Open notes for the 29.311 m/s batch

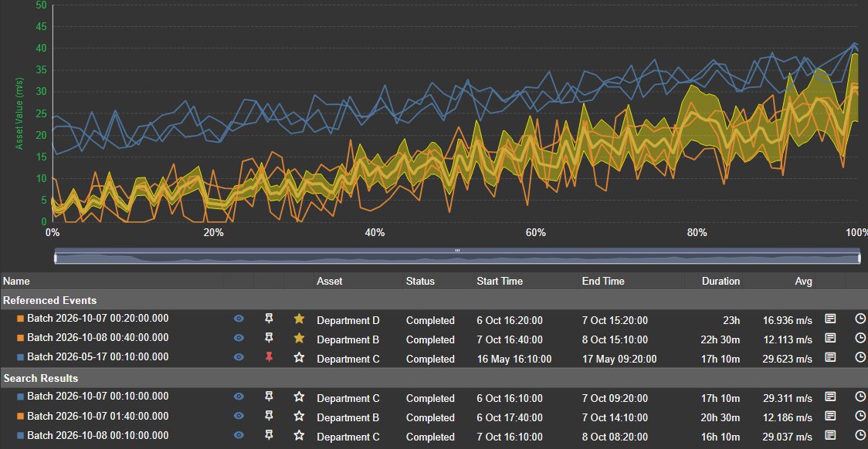click(x=830, y=397)
